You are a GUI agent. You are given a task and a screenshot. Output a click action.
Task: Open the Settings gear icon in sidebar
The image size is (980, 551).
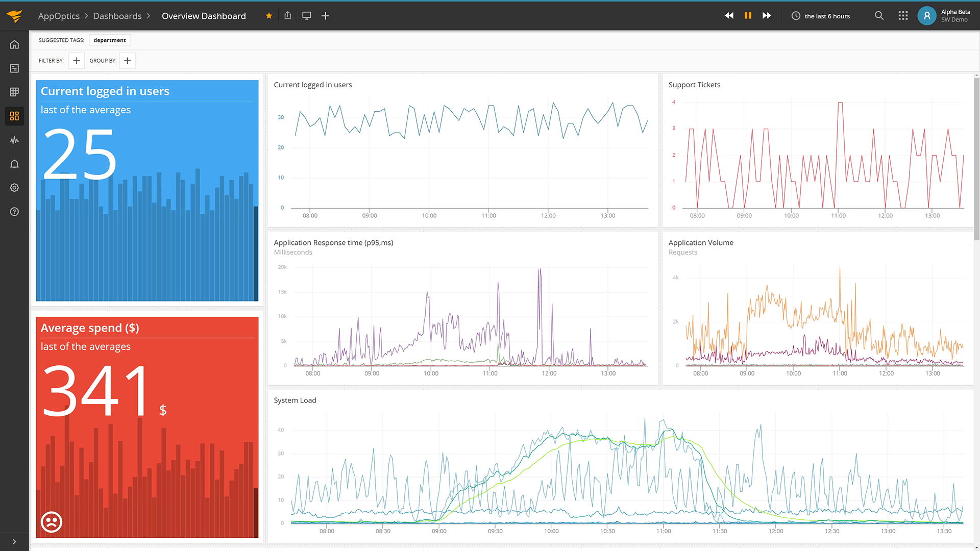[14, 188]
